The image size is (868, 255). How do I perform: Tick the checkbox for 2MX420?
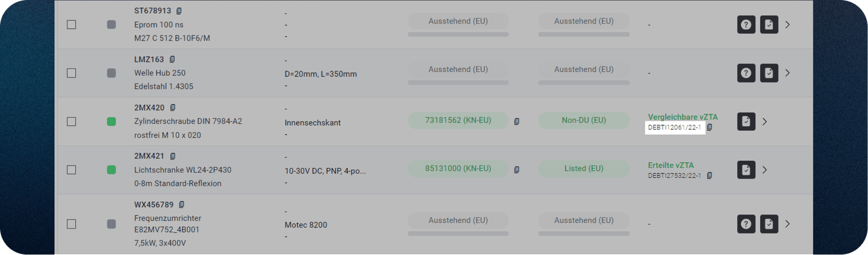[x=71, y=121]
